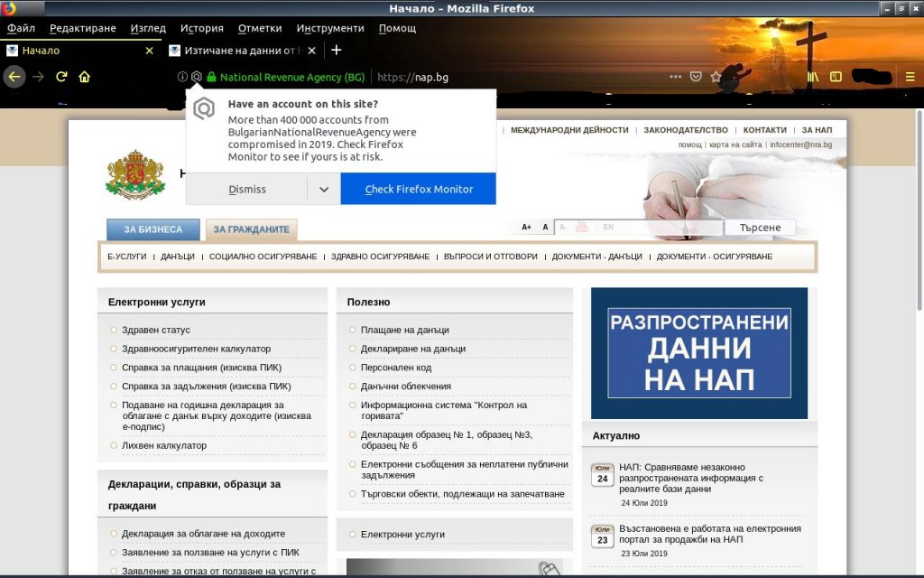This screenshot has width=924, height=578.
Task: Click the Търсене search button
Action: coord(760,228)
